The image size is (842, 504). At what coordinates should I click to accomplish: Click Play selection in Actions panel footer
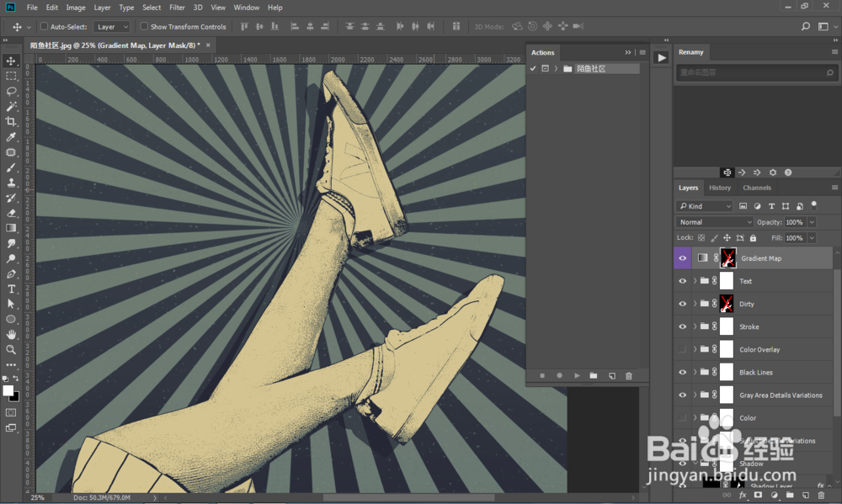[577, 376]
